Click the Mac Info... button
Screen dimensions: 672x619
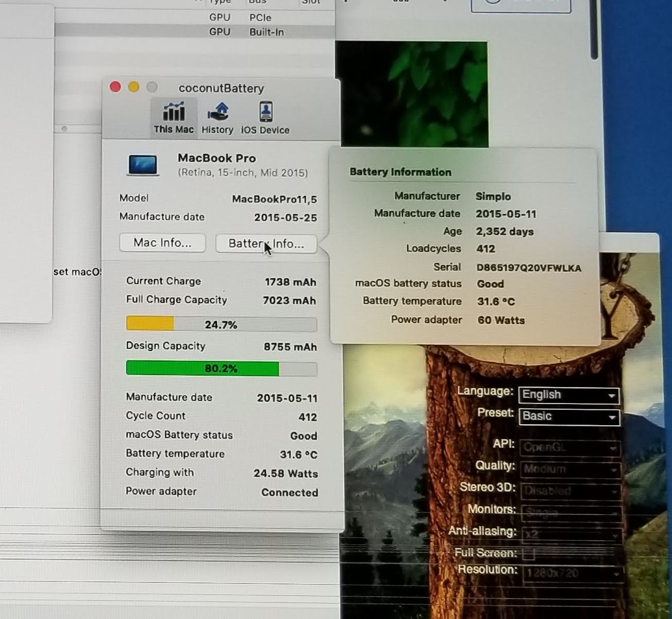point(162,243)
